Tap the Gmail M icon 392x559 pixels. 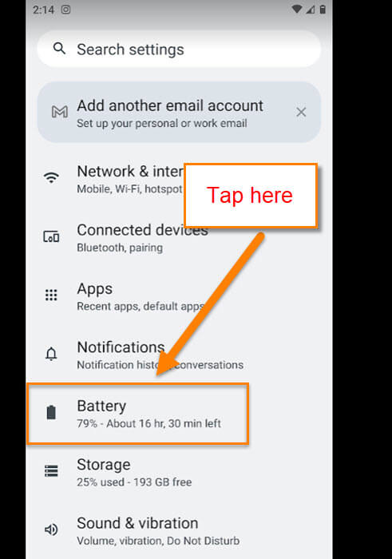coord(60,112)
